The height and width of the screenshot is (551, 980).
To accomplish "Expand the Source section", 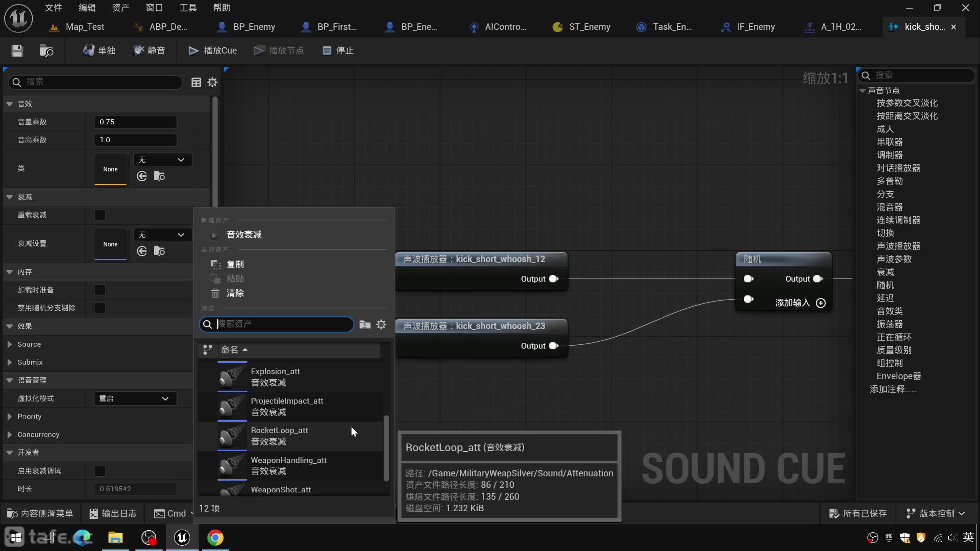I will [x=10, y=344].
